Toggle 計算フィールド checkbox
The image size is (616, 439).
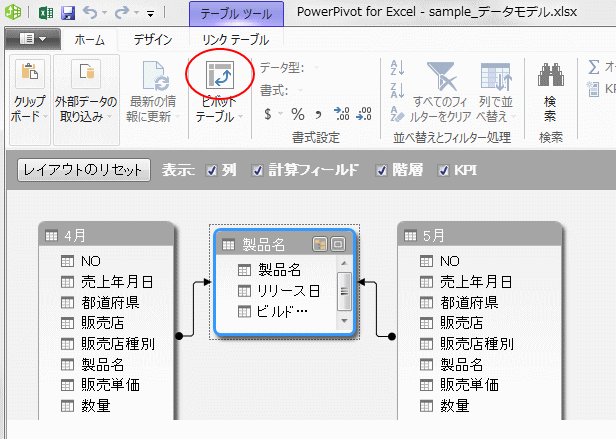tap(257, 170)
